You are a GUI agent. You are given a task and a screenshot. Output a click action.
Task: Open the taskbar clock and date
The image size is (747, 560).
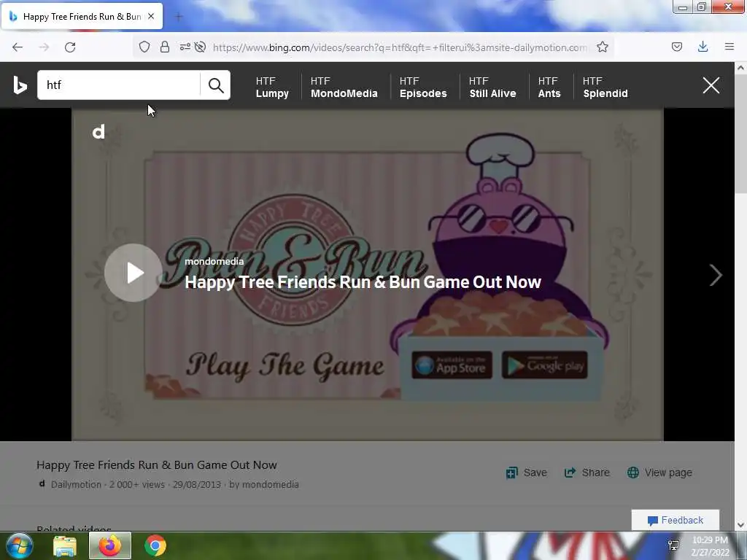711,546
